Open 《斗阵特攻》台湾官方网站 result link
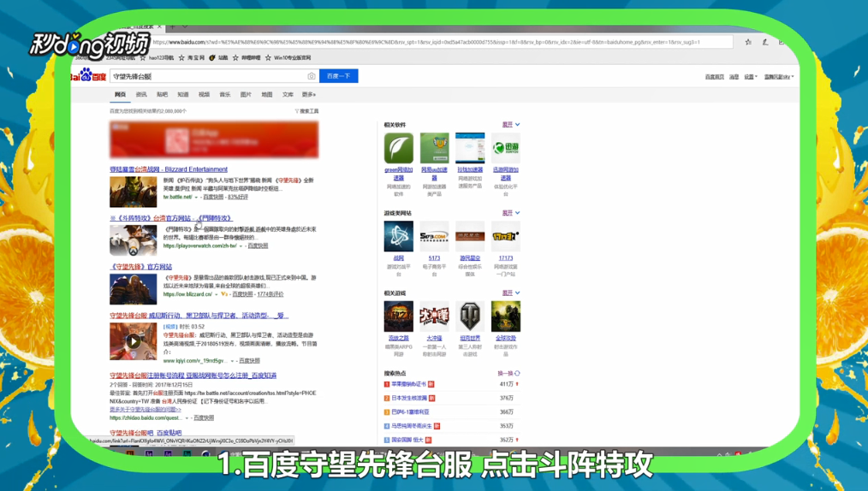Viewport: 868px width, 491px height. (170, 218)
